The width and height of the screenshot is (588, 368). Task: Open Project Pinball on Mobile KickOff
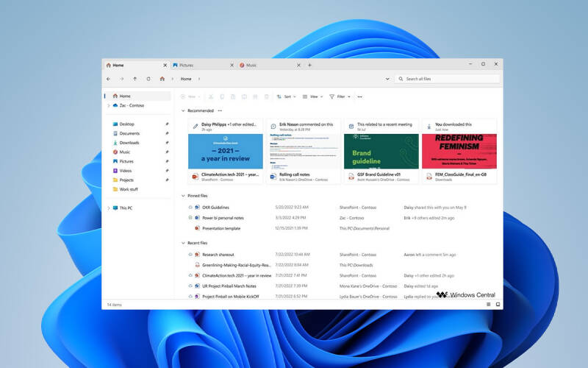230,297
